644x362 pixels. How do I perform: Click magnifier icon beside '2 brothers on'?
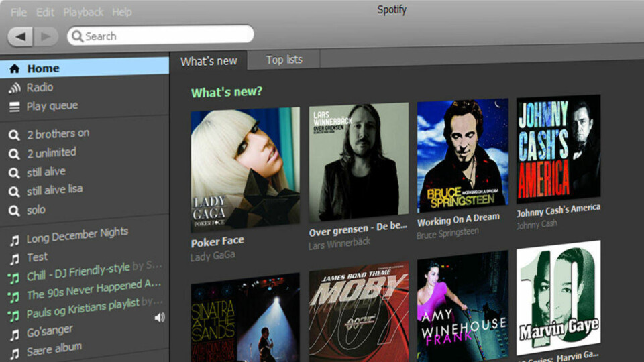point(14,135)
